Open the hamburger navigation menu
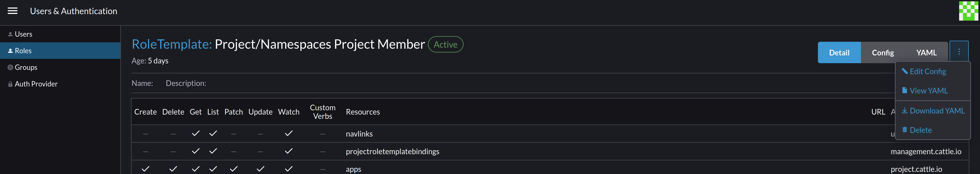 [13, 11]
